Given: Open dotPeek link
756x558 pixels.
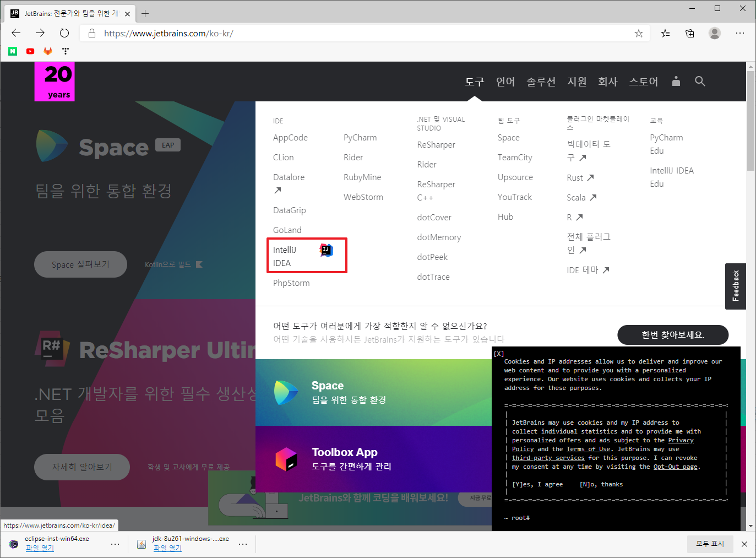Looking at the screenshot, I should pos(432,257).
